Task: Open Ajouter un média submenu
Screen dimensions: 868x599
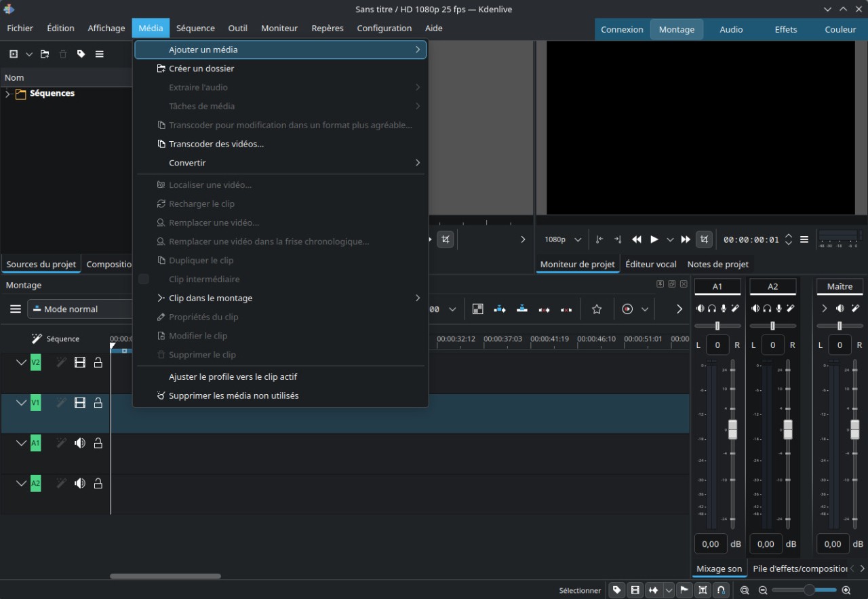Action: coord(280,50)
